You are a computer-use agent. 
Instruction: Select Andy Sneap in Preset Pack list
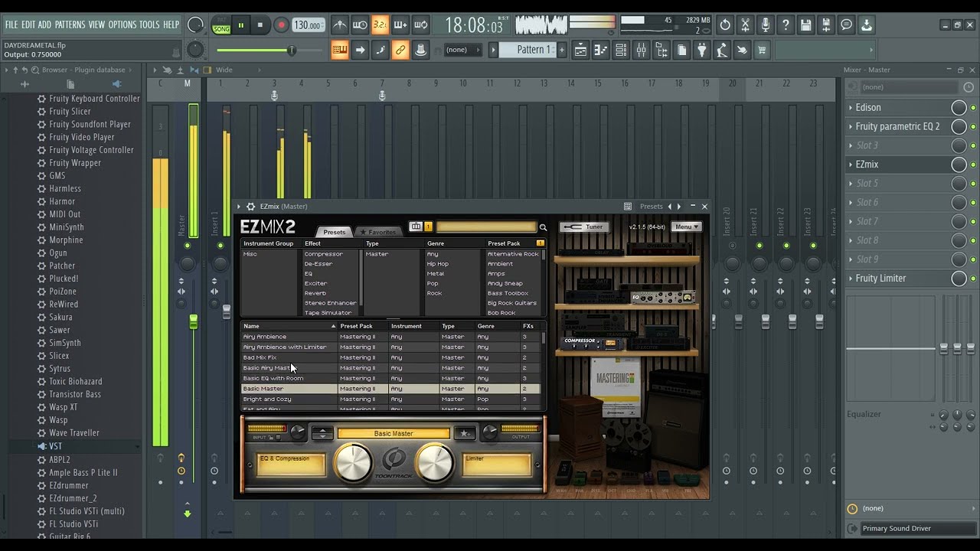[505, 283]
